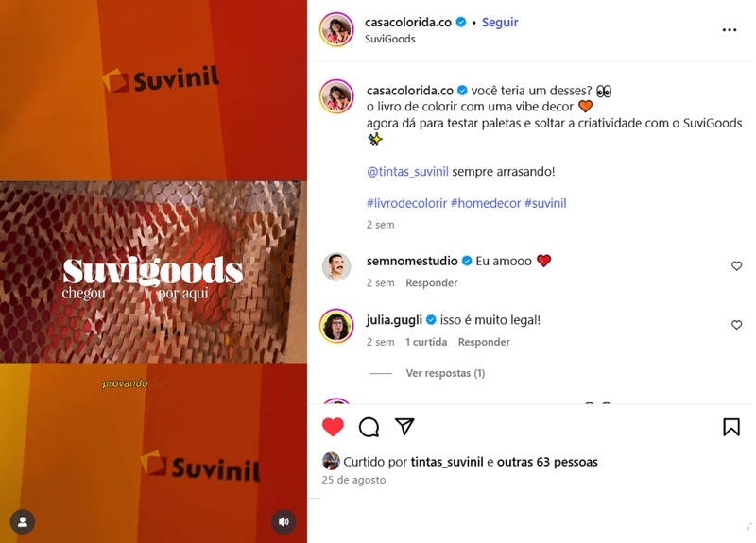Share post with paper plane icon

point(404,427)
